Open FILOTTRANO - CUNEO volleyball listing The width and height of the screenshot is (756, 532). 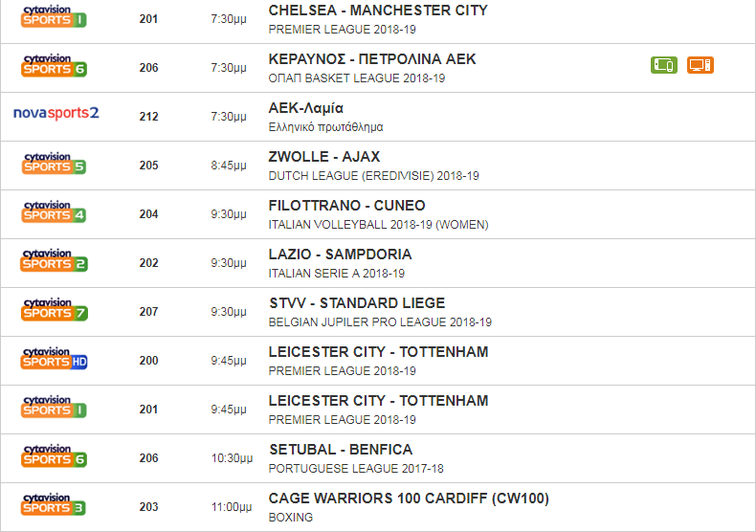[x=347, y=206]
